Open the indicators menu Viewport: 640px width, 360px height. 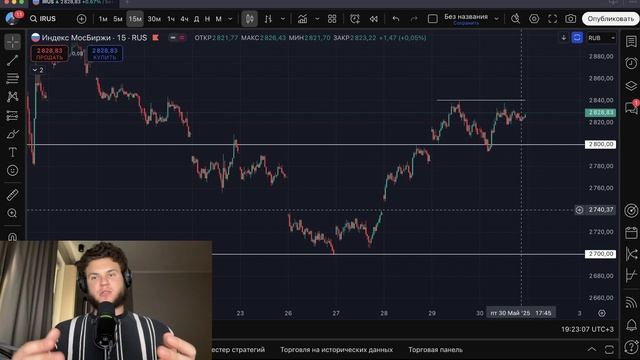[x=302, y=19]
